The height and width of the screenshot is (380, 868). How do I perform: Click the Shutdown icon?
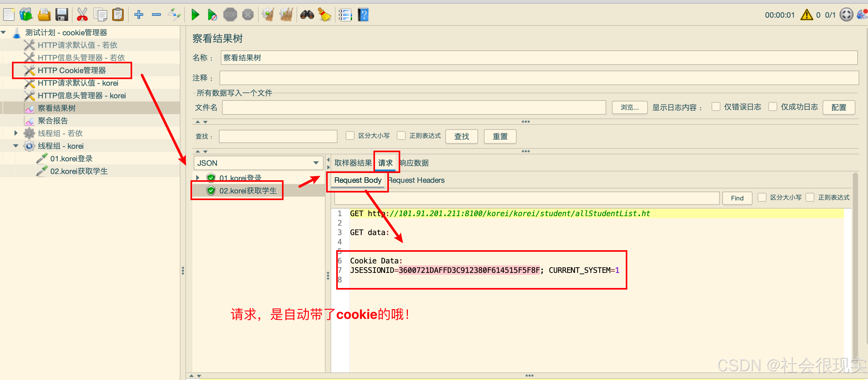[248, 15]
